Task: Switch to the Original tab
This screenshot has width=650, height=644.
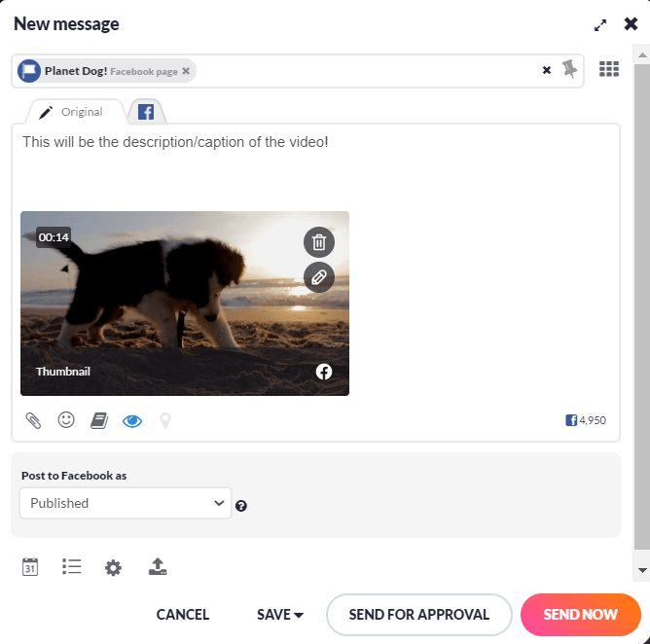Action: [76, 112]
